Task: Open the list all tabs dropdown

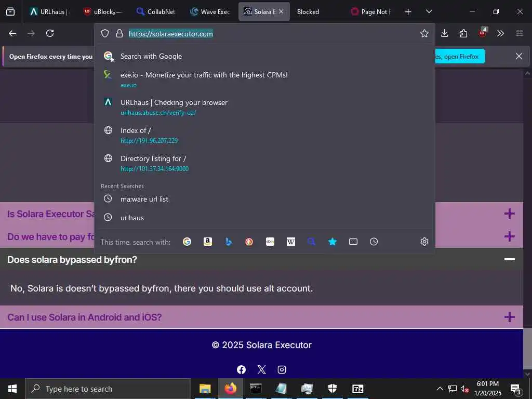Action: [429, 11]
